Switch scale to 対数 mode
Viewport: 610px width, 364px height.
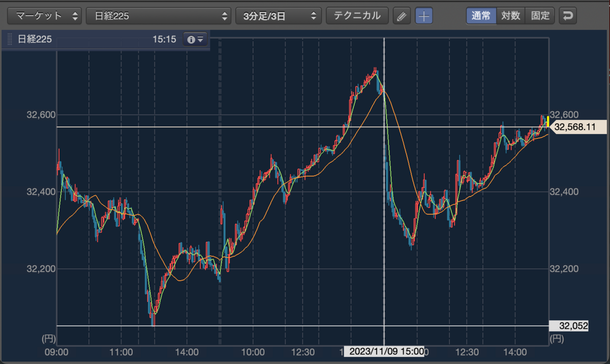pos(510,16)
